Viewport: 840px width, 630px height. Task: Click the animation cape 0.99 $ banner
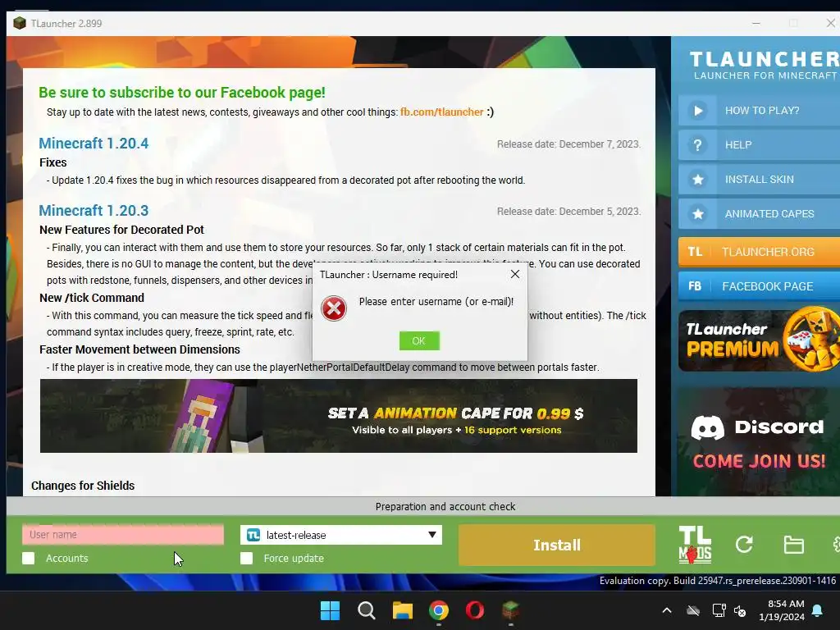tap(339, 416)
